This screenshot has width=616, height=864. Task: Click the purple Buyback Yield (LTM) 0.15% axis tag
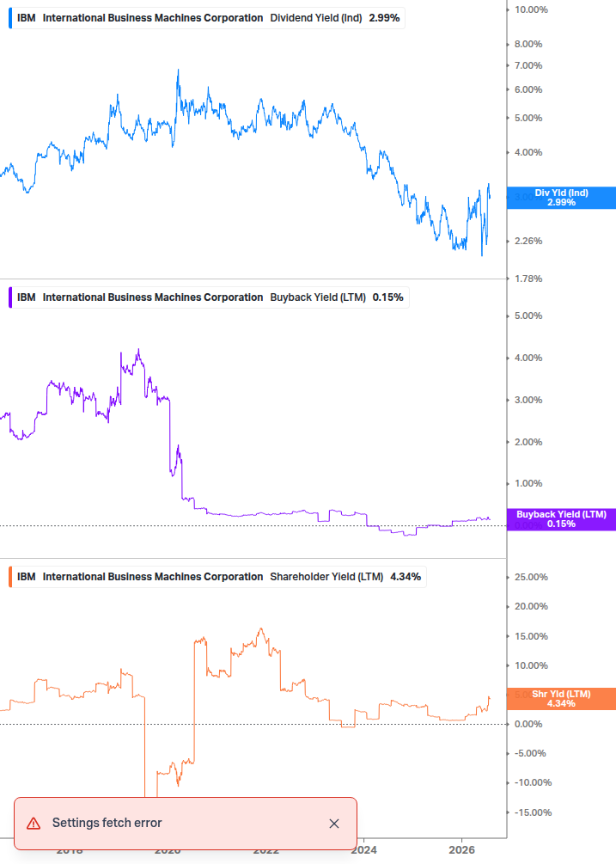pos(561,519)
